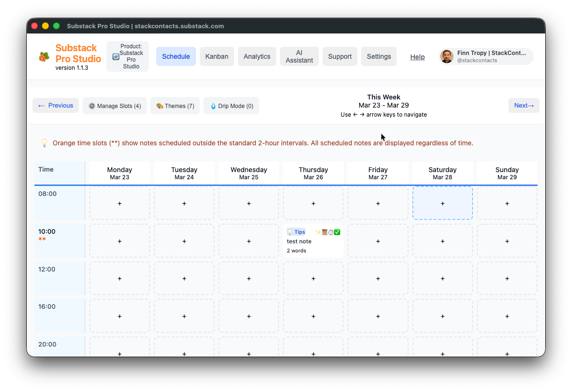Add a note at Thursday 12:00
The width and height of the screenshot is (572, 392).
[313, 279]
